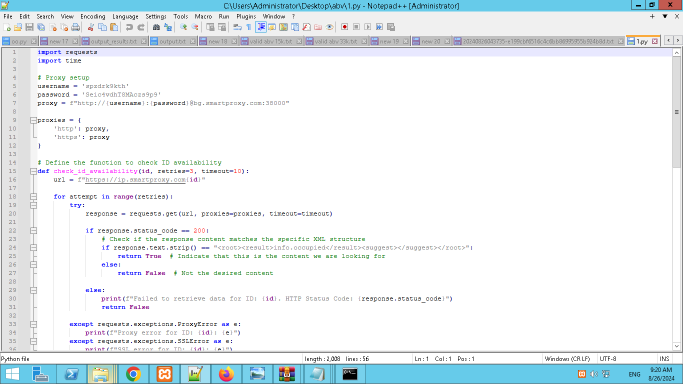Open the Function List panel icon
Image resolution: width=683 pixels, height=384 pixels.
point(306,27)
